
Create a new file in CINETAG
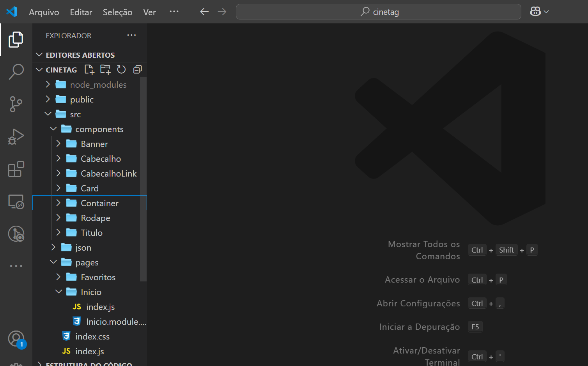[89, 69]
